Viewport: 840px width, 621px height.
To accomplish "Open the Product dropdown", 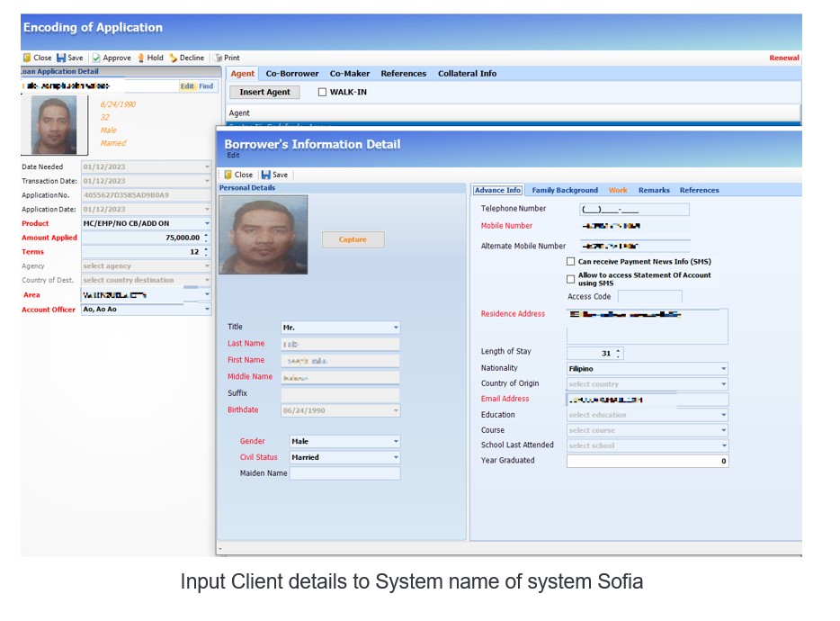I will click(x=207, y=223).
